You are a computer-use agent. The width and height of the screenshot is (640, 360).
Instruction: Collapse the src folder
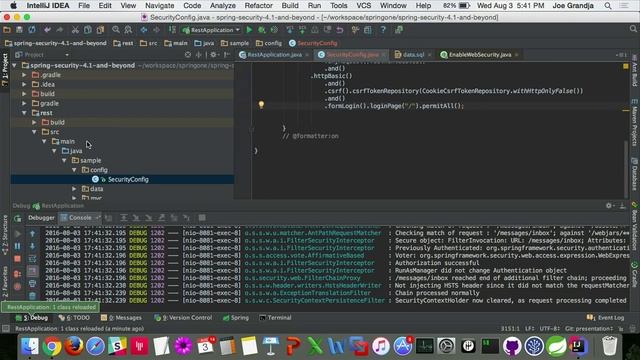pos(34,132)
